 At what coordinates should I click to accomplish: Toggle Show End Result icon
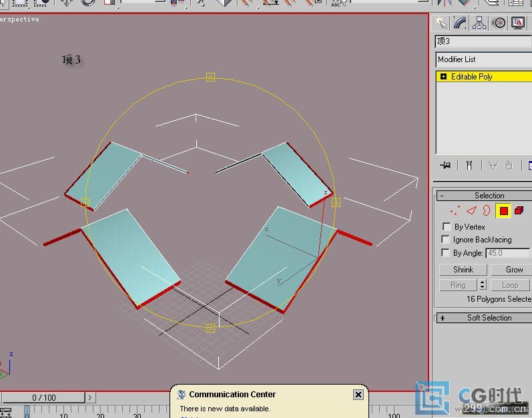(469, 165)
